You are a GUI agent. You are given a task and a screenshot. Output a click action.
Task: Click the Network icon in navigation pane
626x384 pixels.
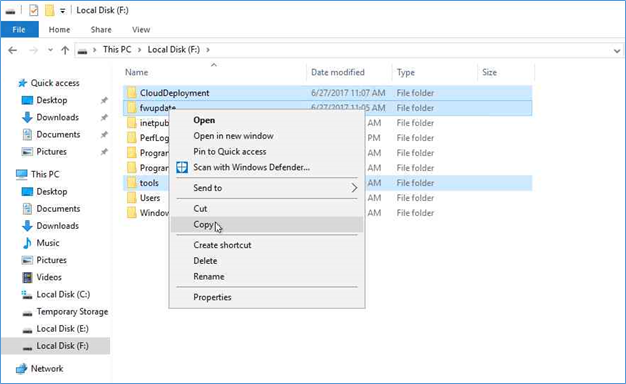(21, 369)
